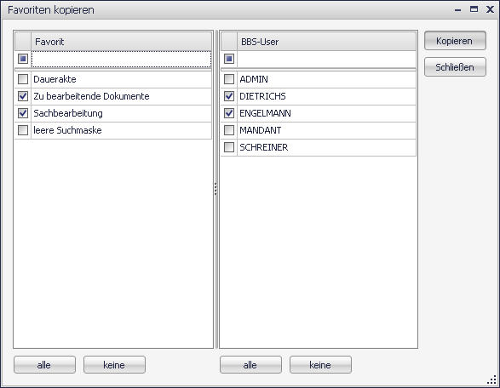Toggle the BBS-User filter row checkbox
Viewport: 500px width, 388px height.
229,59
